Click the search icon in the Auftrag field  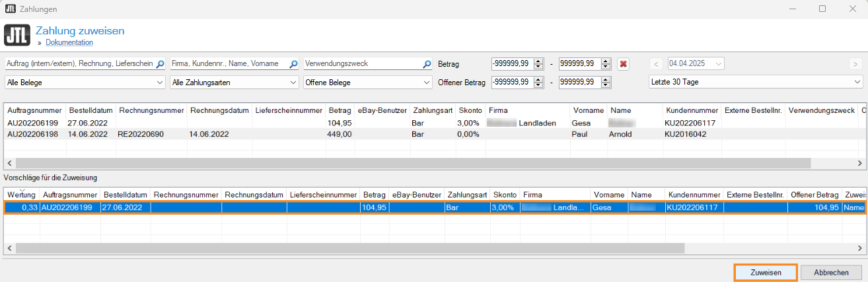(159, 64)
